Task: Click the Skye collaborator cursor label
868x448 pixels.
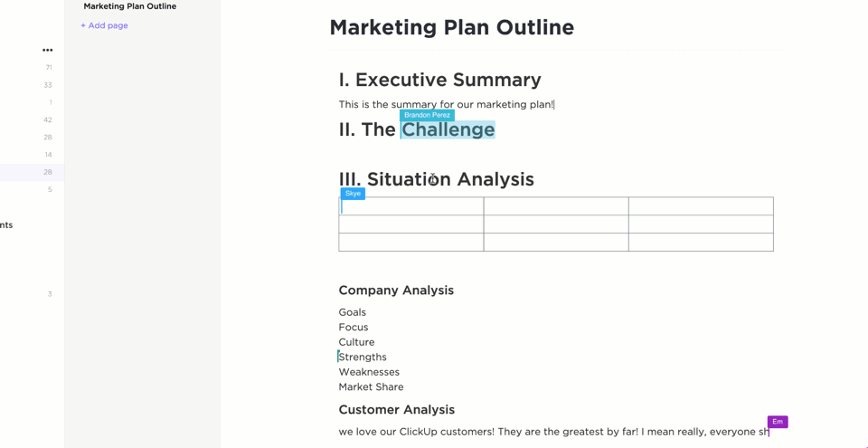Action: (353, 194)
